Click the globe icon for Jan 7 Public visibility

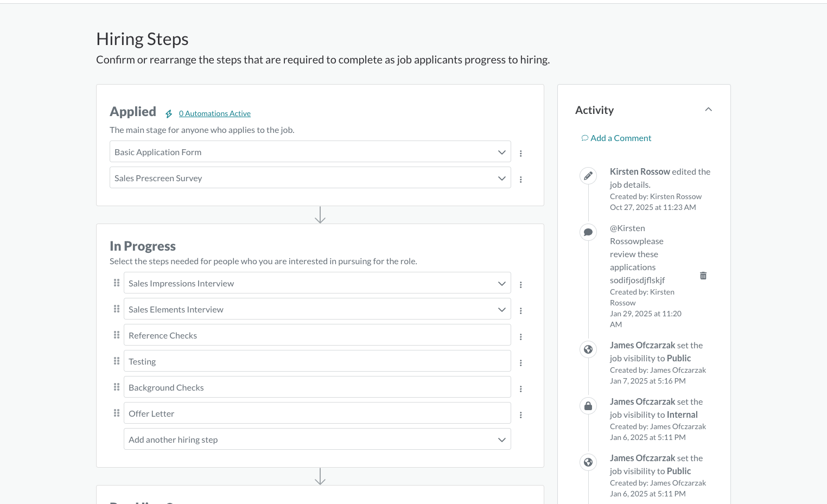point(588,349)
